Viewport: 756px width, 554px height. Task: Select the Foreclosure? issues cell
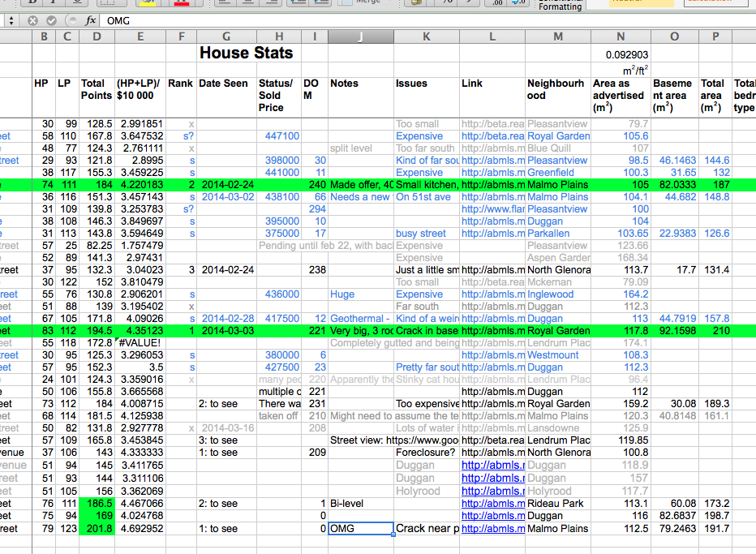click(427, 453)
